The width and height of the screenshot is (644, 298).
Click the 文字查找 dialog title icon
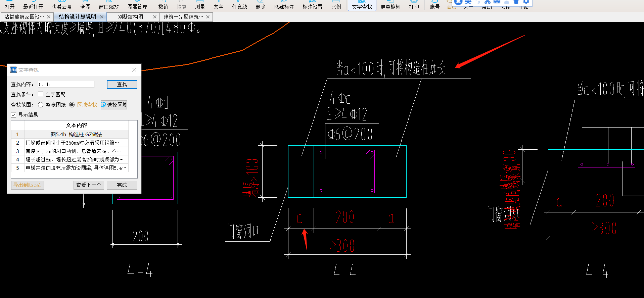13,70
